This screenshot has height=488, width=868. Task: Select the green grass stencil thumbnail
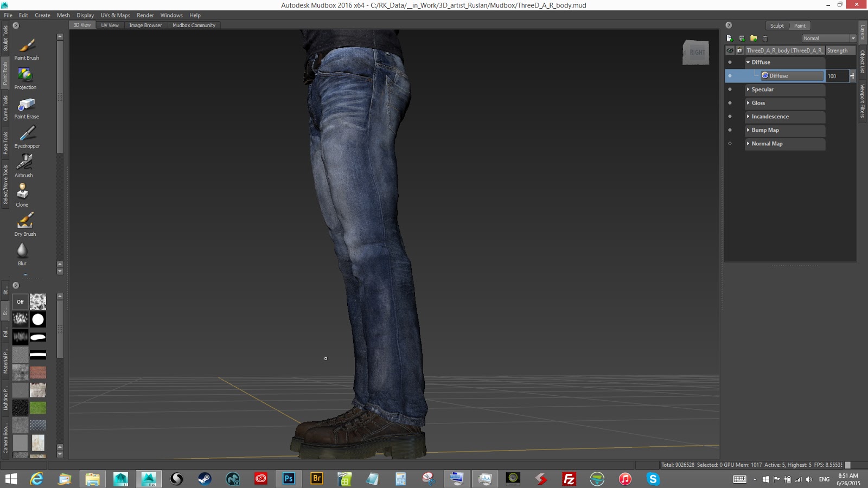[38, 408]
